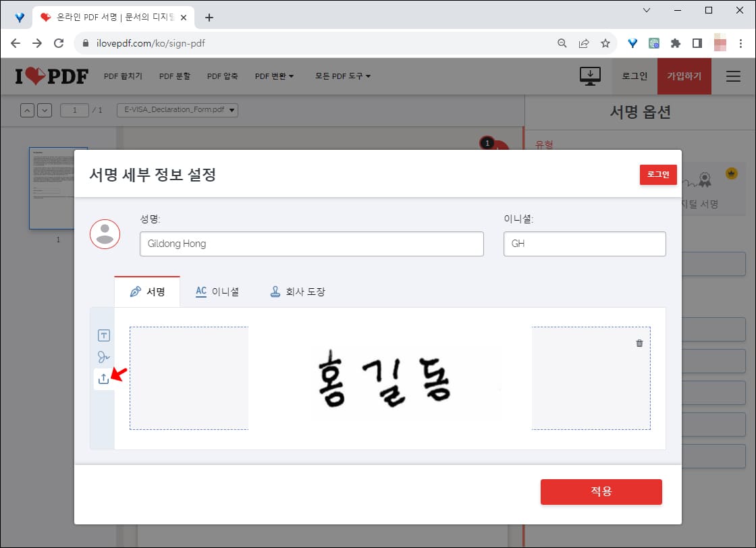This screenshot has width=756, height=548.
Task: Delete the 홍길동 signature using the trash icon
Action: [639, 343]
